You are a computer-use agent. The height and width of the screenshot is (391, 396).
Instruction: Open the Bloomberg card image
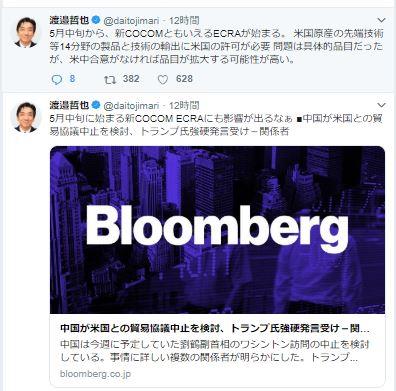point(217,230)
